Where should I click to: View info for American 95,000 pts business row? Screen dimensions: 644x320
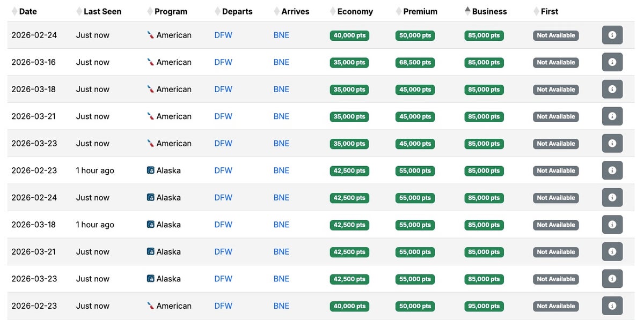[612, 306]
